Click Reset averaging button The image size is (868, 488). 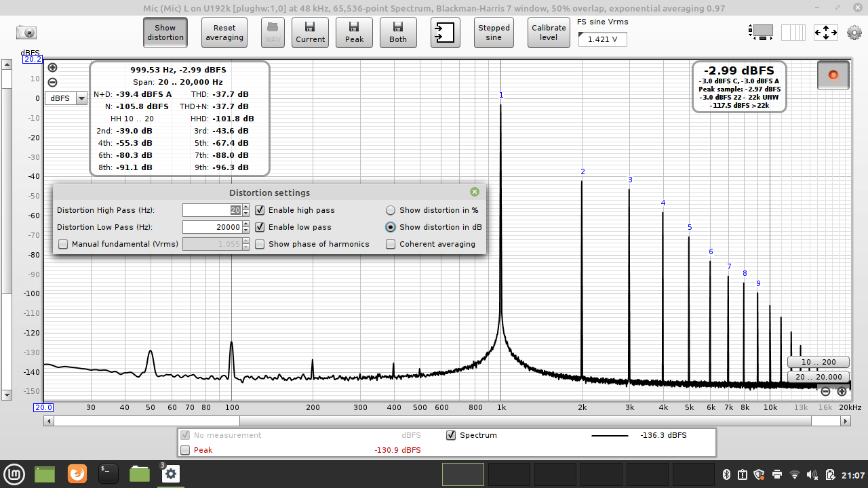(x=224, y=33)
